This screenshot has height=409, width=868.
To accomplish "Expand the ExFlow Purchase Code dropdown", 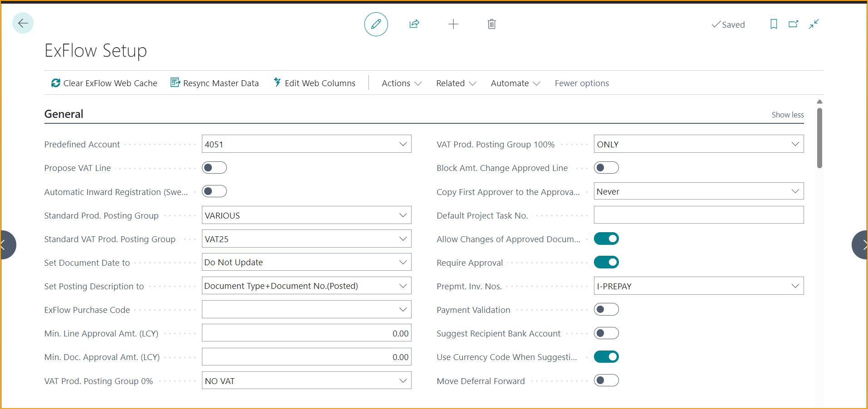I will (x=402, y=309).
